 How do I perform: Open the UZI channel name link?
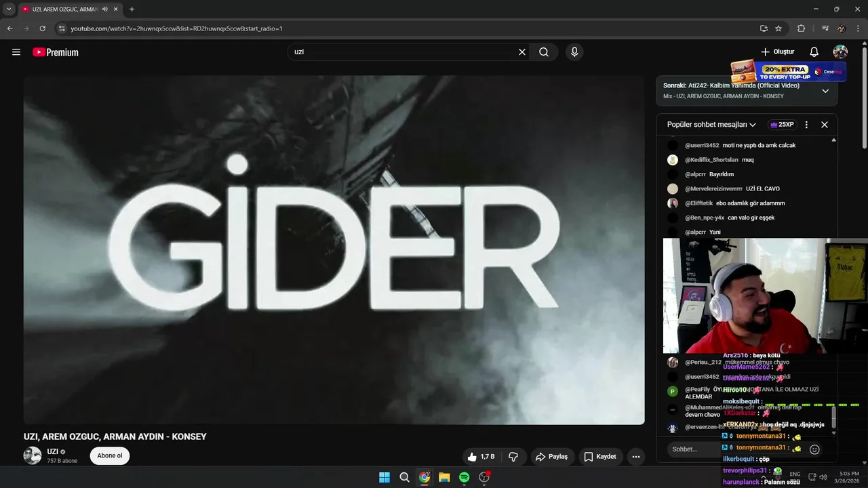click(53, 451)
